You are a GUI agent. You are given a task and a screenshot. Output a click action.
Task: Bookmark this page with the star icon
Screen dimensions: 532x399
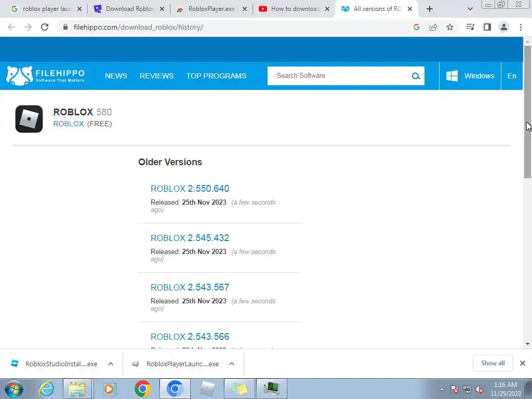(x=449, y=27)
